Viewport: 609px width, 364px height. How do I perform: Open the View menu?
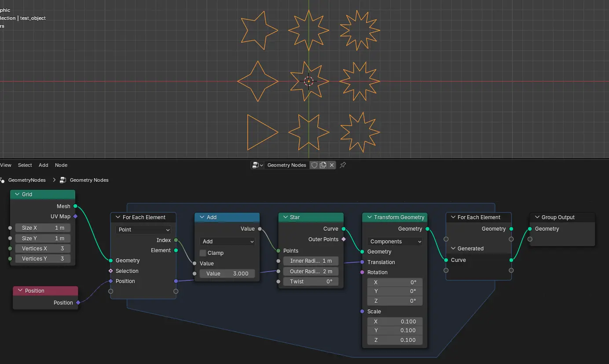[x=6, y=165]
